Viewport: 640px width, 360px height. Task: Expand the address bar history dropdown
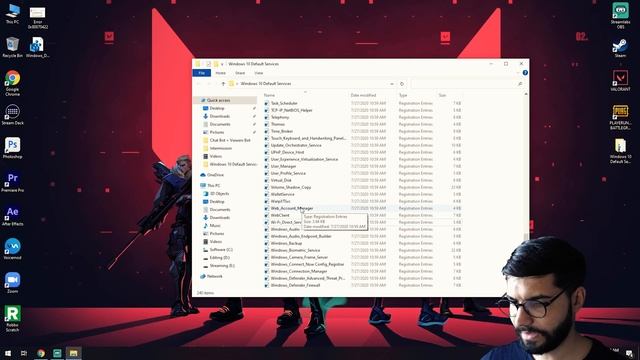392,84
